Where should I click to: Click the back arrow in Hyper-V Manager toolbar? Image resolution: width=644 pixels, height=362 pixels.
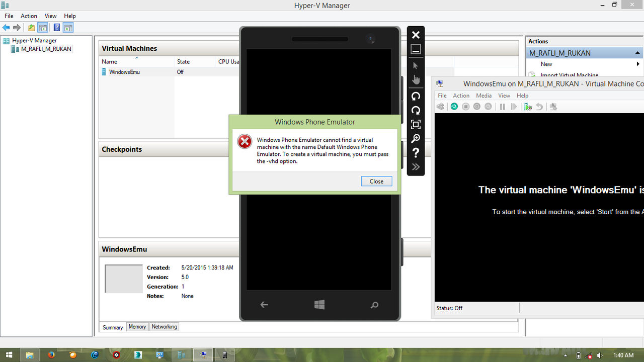7,28
